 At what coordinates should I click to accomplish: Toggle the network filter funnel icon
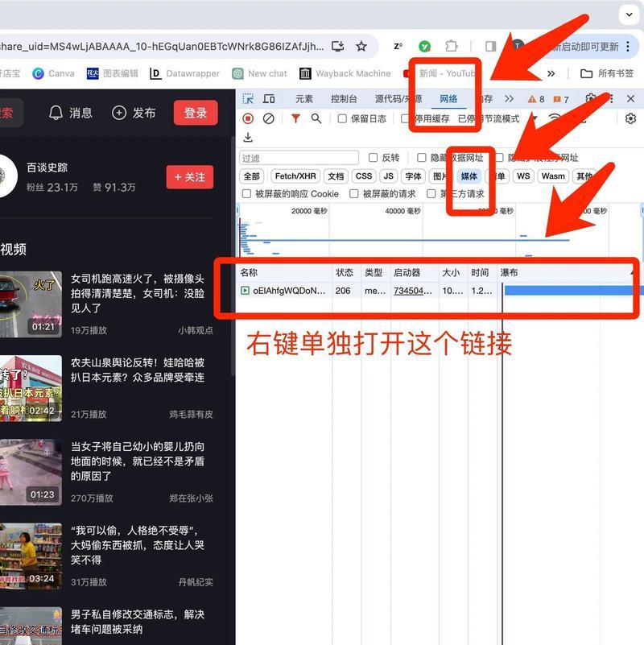295,119
